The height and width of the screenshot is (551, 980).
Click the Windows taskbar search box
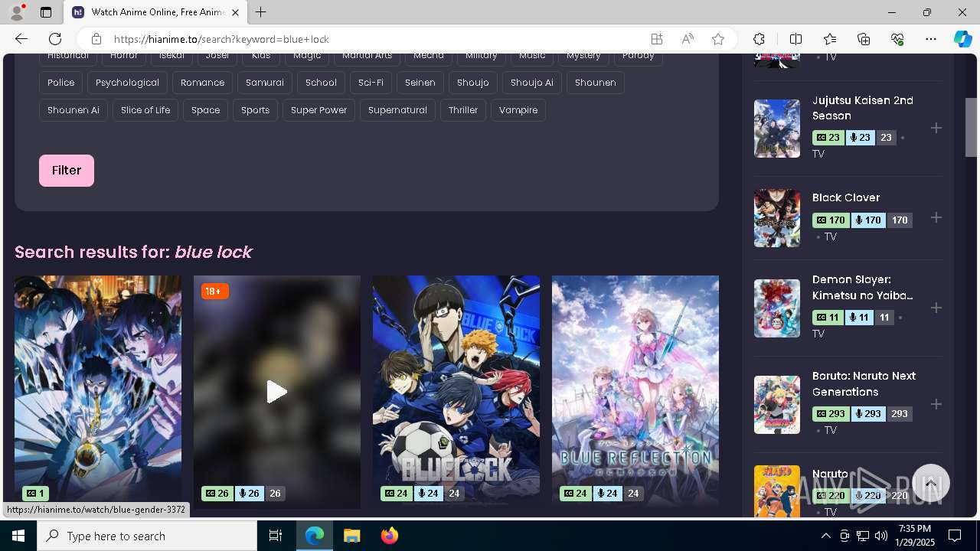(x=147, y=536)
